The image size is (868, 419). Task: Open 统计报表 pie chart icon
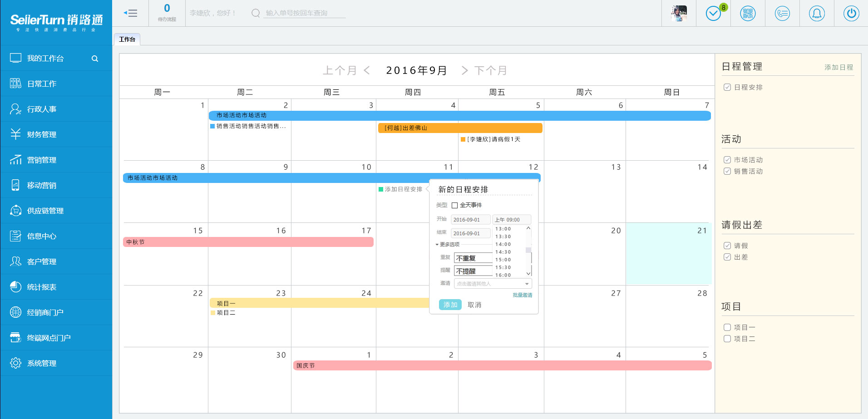tap(15, 287)
